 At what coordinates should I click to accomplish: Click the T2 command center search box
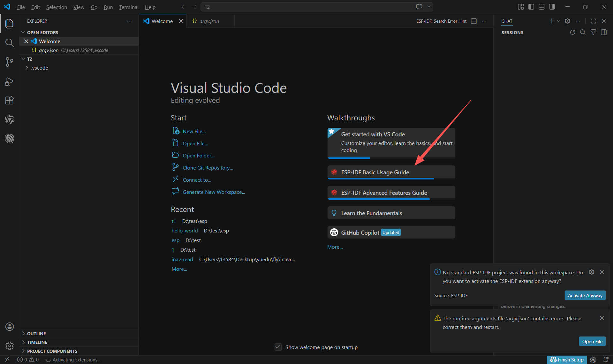coord(306,7)
